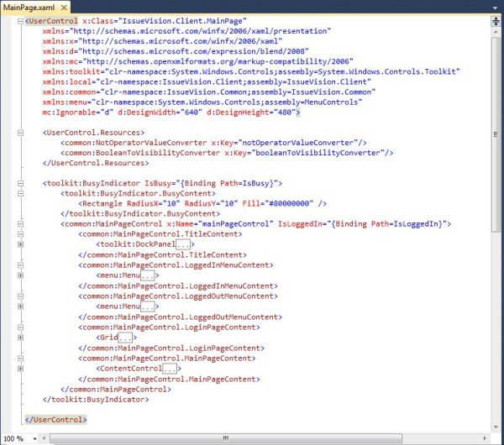Viewport: 504px width, 445px height.
Task: Click the IsLoggedIn binding attribute
Action: [362, 224]
